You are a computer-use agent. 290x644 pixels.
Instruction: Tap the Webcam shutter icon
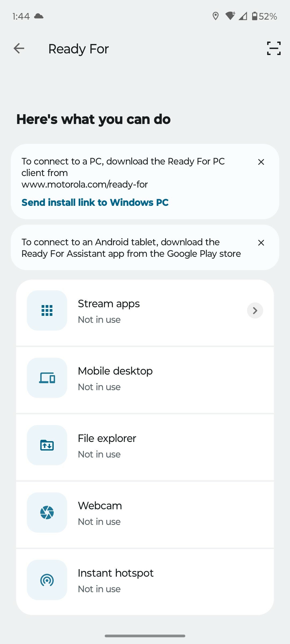(x=47, y=513)
